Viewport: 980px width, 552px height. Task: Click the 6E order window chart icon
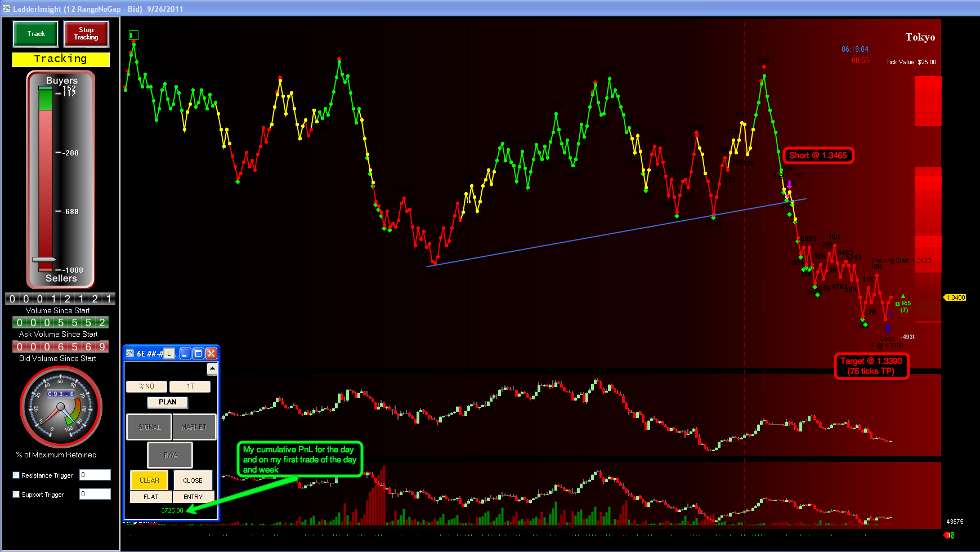tap(130, 354)
